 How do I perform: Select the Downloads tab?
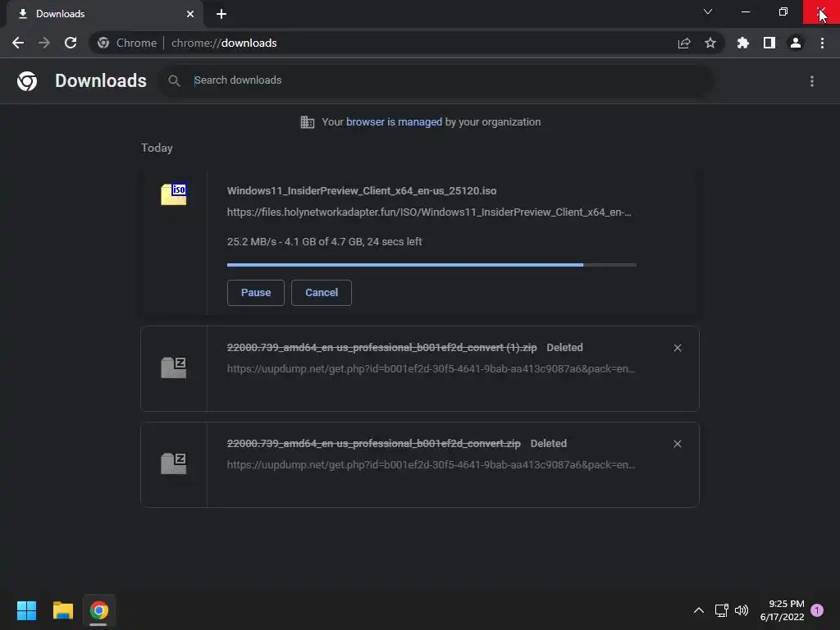coord(104,15)
